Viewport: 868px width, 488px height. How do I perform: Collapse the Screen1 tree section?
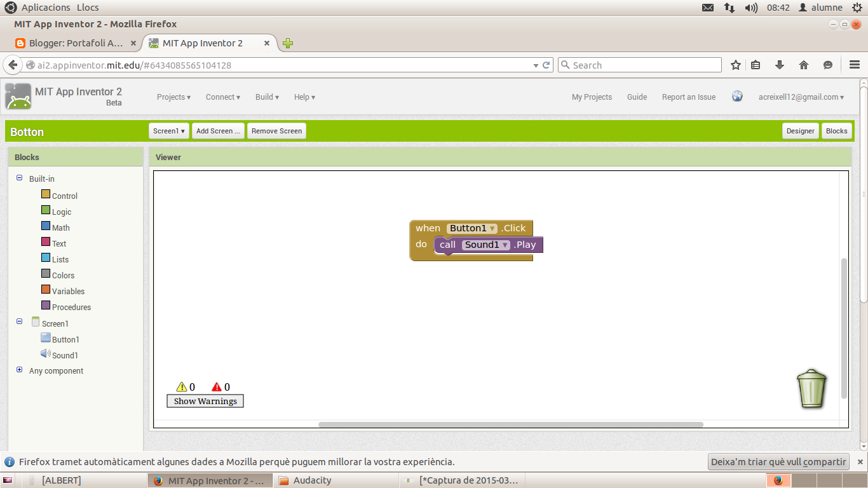click(20, 322)
